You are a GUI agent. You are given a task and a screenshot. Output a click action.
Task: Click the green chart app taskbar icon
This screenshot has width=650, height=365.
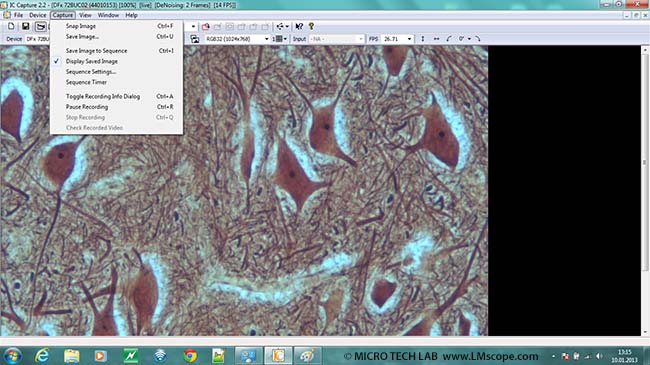click(131, 355)
